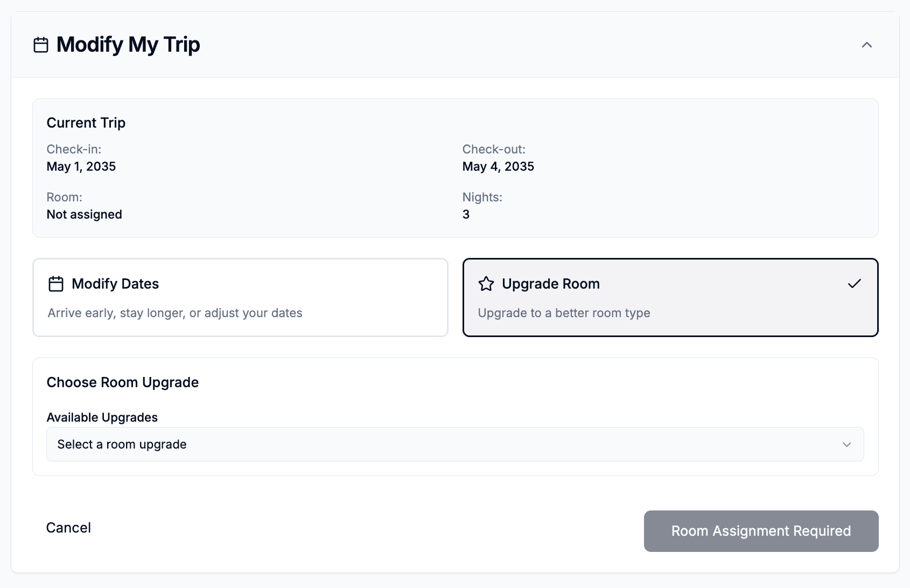The height and width of the screenshot is (588, 910).
Task: Click the calendar icon on Modify Dates card
Action: coord(56,283)
